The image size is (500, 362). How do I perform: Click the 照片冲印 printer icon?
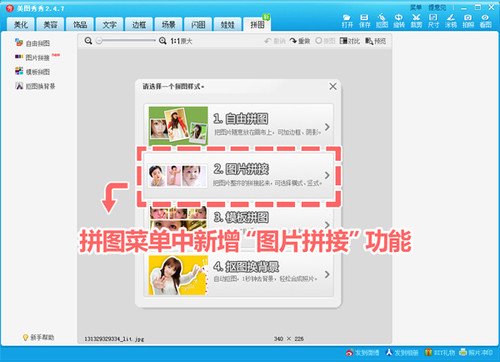(x=463, y=352)
